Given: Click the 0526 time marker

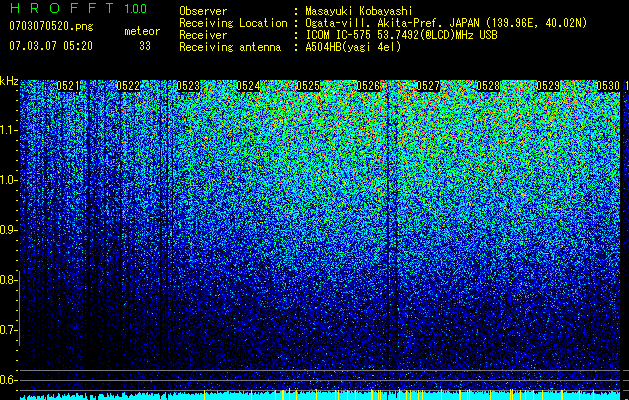Looking at the screenshot, I should pyautogui.click(x=368, y=86).
